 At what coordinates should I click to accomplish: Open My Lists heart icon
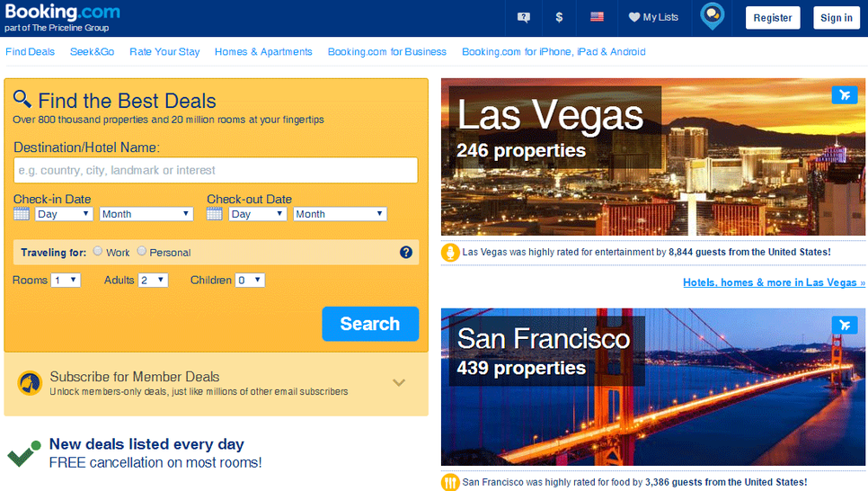click(x=634, y=17)
